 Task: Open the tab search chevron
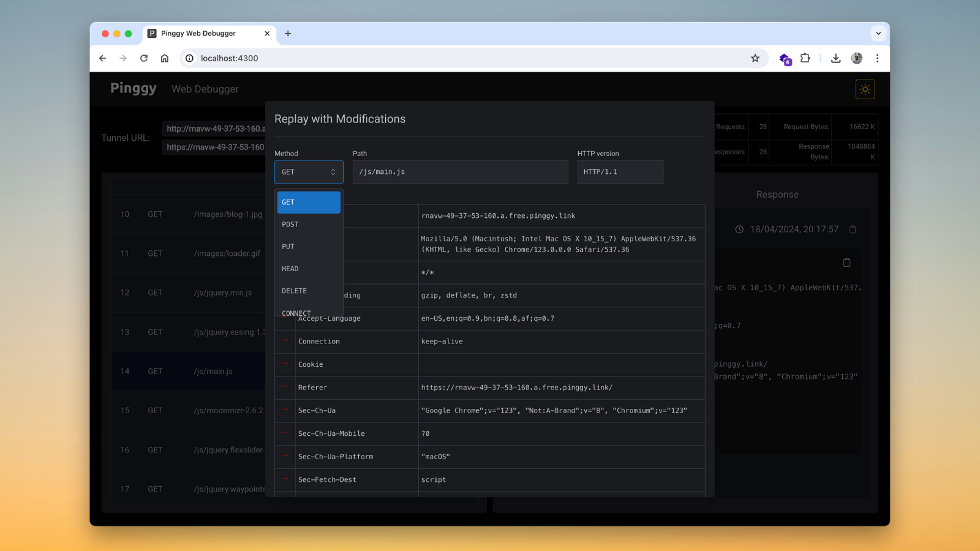(878, 34)
